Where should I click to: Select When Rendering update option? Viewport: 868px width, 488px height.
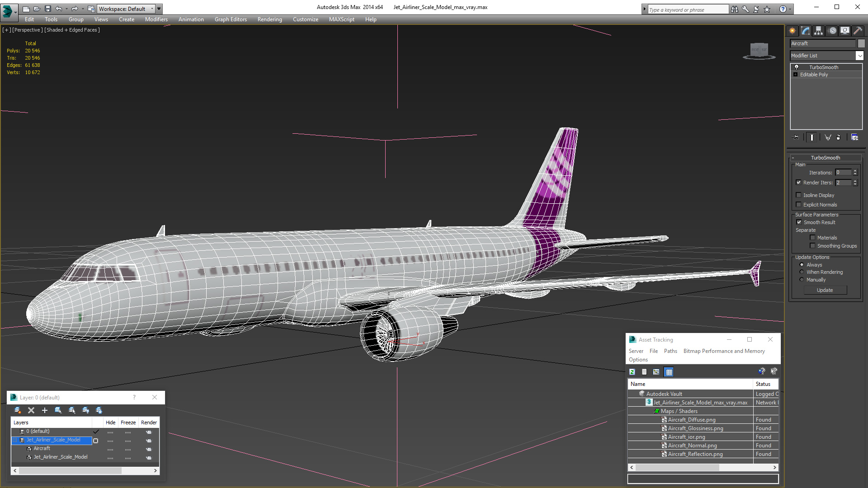[802, 272]
